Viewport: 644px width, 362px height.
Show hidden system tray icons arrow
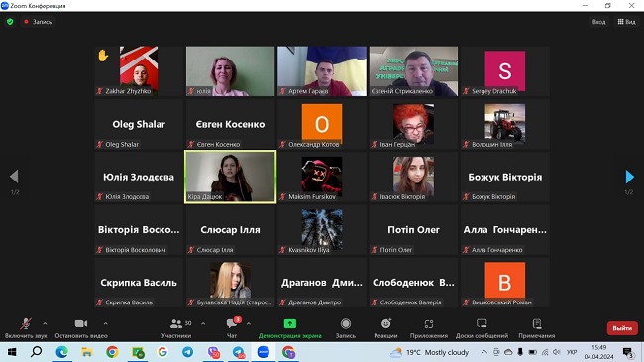coord(484,352)
